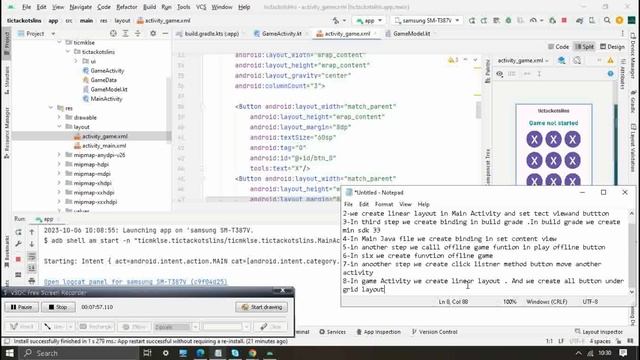This screenshot has height=360, width=640.
Task: Click the expand all icon in Project panel
Action: (x=125, y=33)
